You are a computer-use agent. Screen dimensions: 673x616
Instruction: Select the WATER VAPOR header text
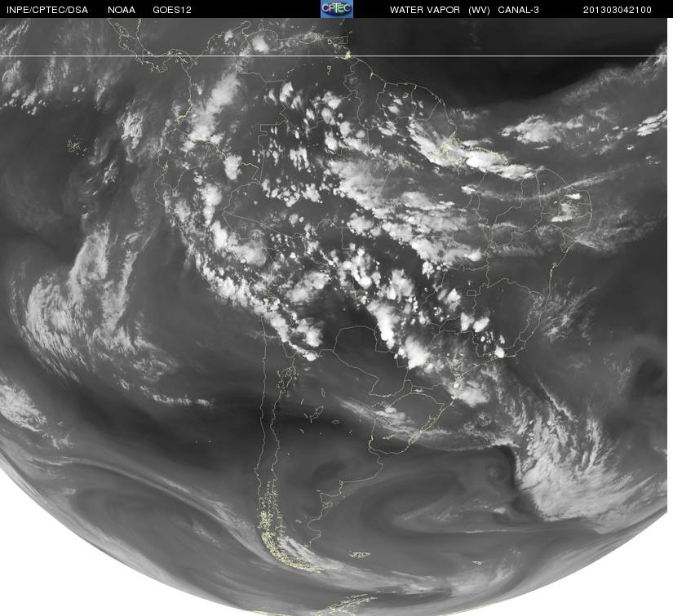(425, 10)
